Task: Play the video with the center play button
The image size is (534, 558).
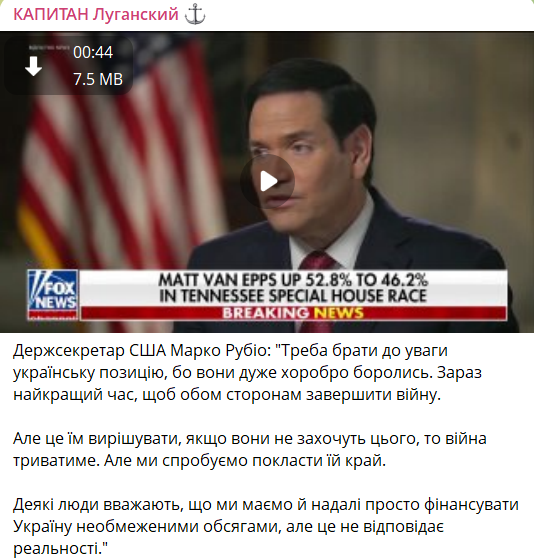Action: (267, 181)
